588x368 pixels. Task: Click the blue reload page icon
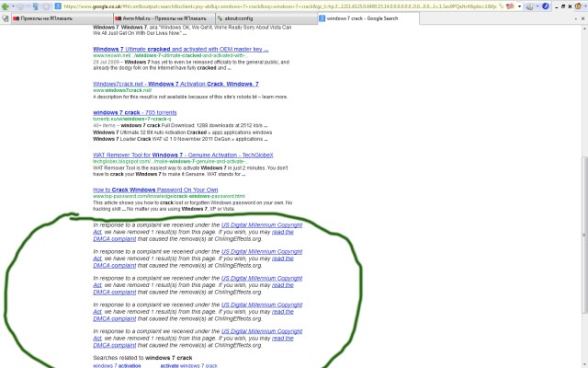coord(36,6)
